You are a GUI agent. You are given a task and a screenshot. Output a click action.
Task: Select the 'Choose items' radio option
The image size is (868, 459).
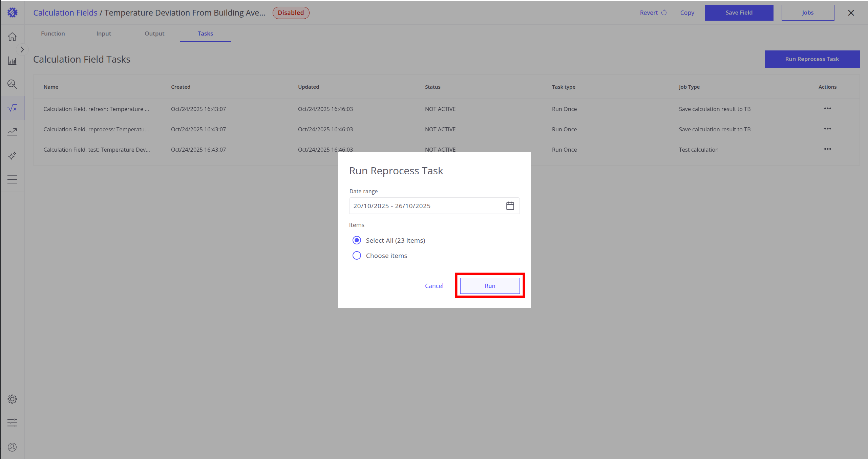tap(357, 256)
